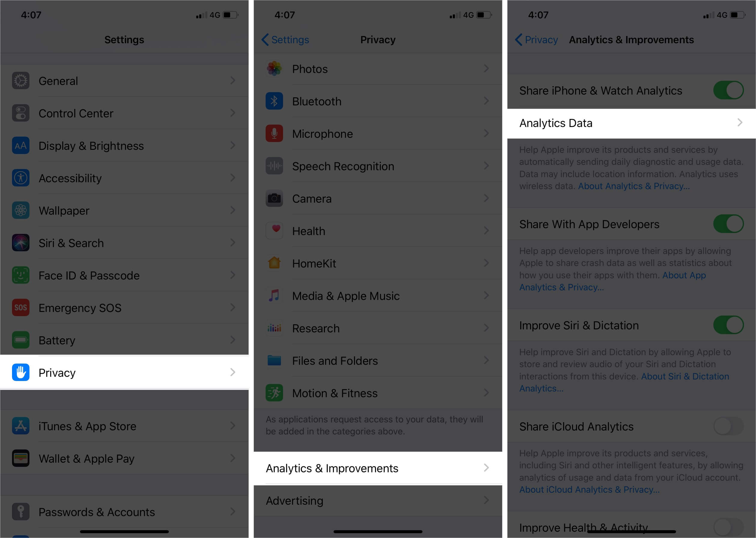
Task: Expand Analytics & Improvements settings
Action: tap(378, 467)
